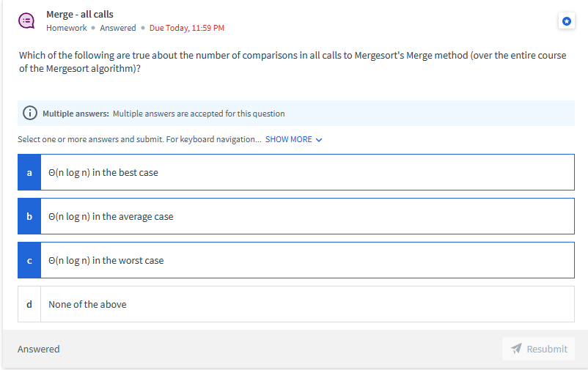The width and height of the screenshot is (588, 370).
Task: Click the chevron arrow next to SHOW MORE
Action: click(x=319, y=140)
